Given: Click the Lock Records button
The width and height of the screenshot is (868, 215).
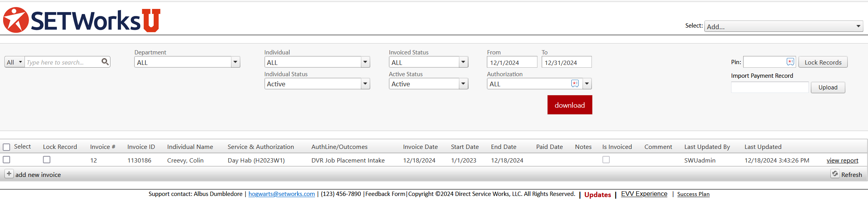Looking at the screenshot, I should point(823,62).
